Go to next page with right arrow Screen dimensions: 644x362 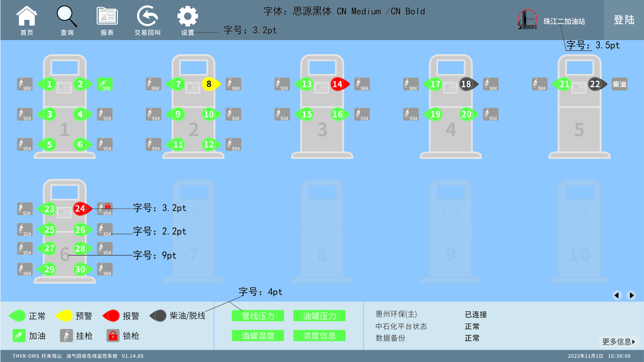[x=632, y=296]
